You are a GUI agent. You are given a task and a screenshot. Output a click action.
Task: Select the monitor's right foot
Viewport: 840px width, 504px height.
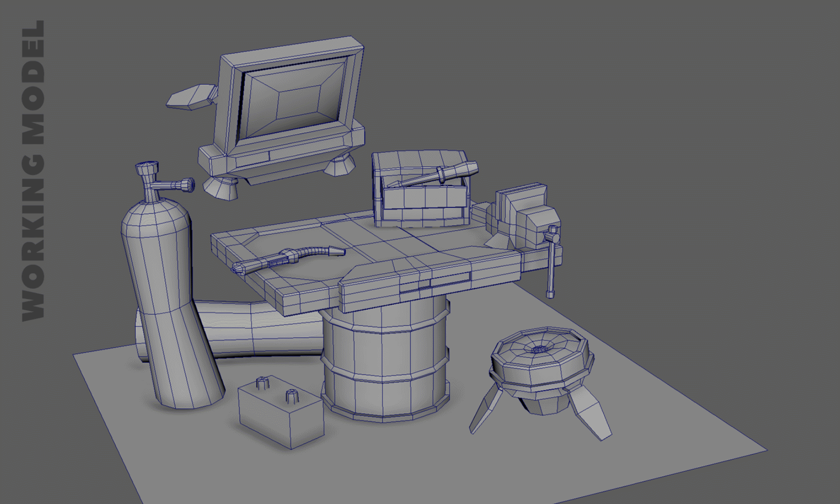(x=340, y=165)
